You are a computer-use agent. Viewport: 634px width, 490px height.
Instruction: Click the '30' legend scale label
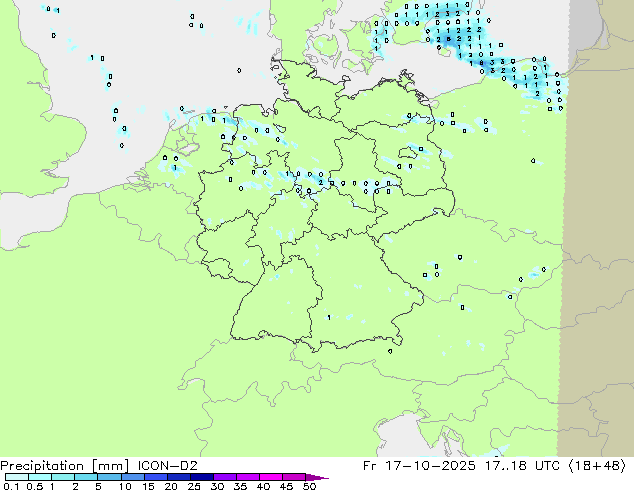pyautogui.click(x=217, y=486)
